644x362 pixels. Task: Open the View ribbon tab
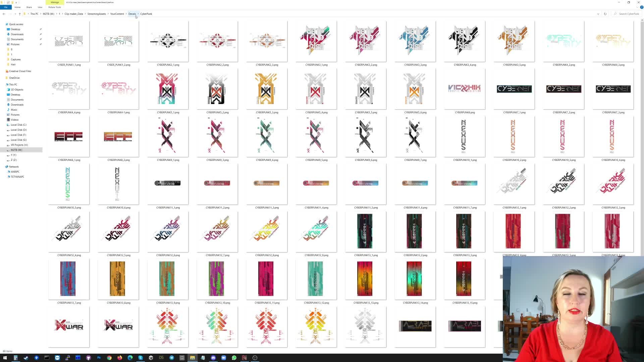40,7
